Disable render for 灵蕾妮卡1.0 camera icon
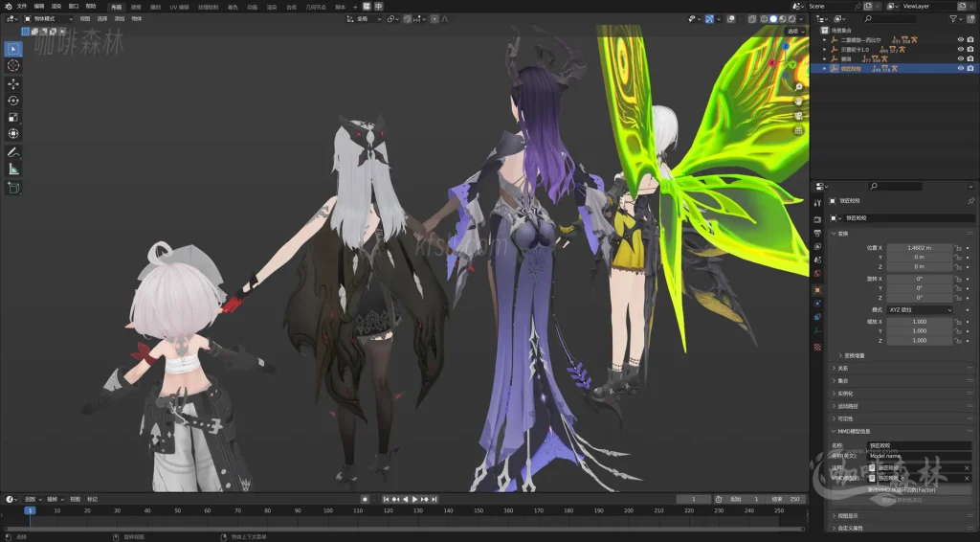 coord(970,50)
